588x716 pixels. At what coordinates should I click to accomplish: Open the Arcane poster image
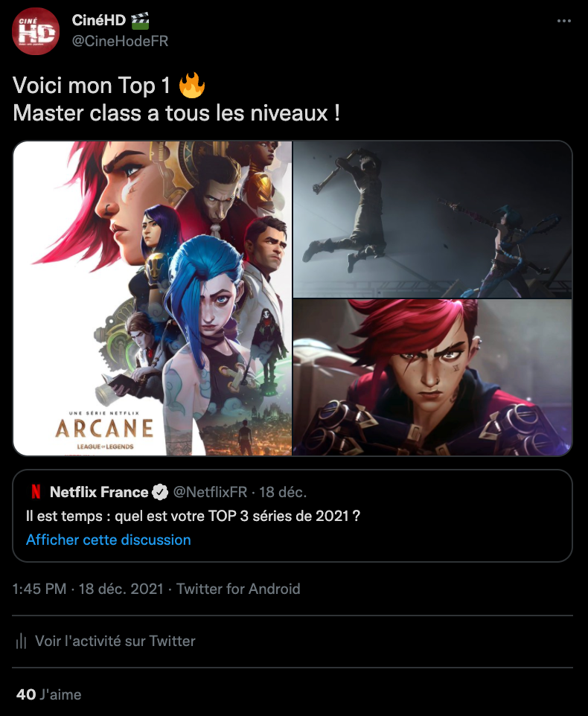[153, 298]
